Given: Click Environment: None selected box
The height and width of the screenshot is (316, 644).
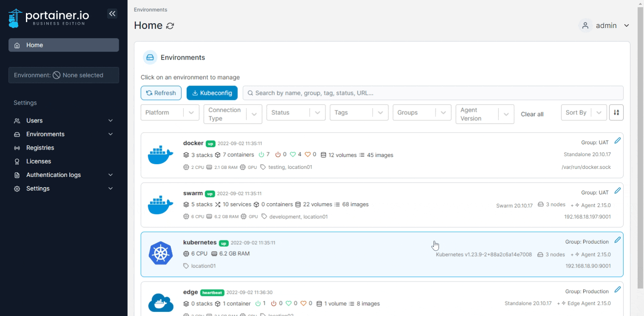Looking at the screenshot, I should (x=64, y=75).
